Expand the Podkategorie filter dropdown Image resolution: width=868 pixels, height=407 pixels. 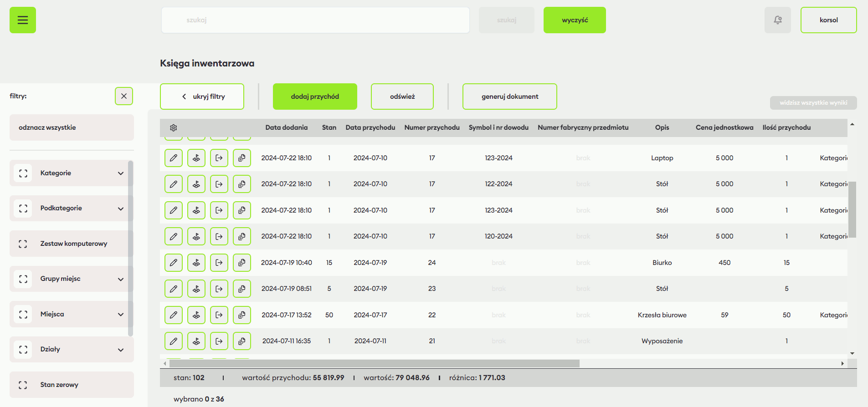point(121,209)
